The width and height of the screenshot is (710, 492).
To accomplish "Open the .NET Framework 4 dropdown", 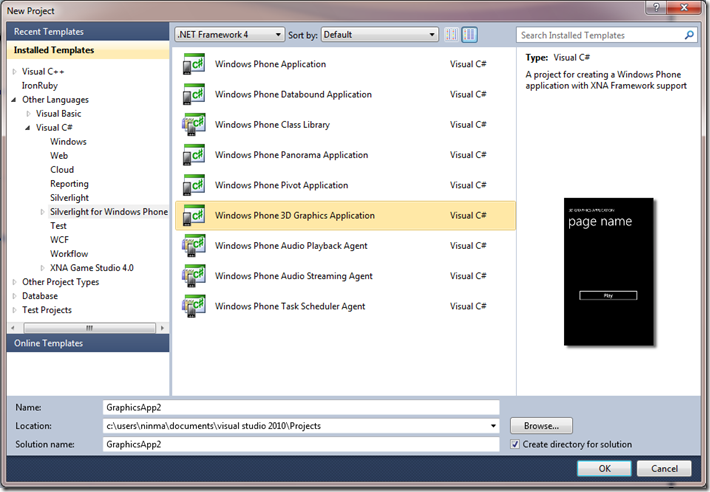I will click(x=229, y=35).
